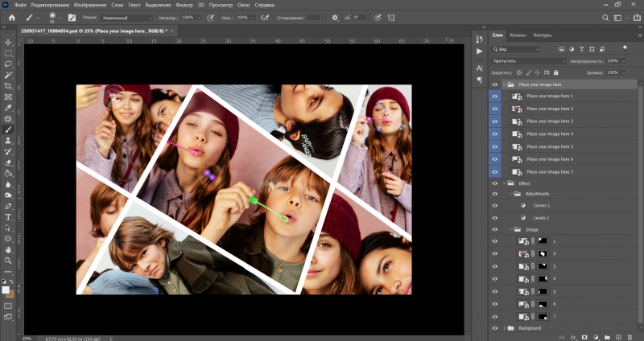The width and height of the screenshot is (644, 341).
Task: Select the Move tool
Action: coord(8,42)
